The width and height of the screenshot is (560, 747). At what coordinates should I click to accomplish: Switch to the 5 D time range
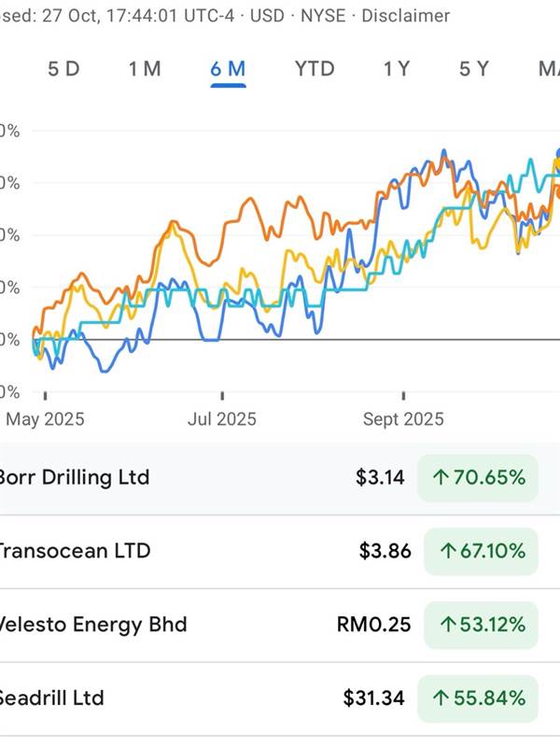[63, 68]
